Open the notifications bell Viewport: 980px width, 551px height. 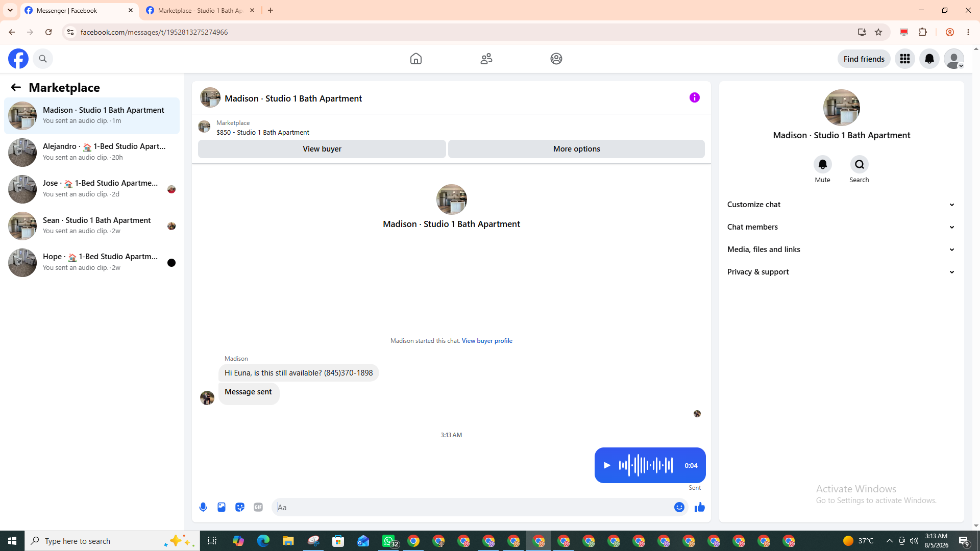tap(929, 59)
